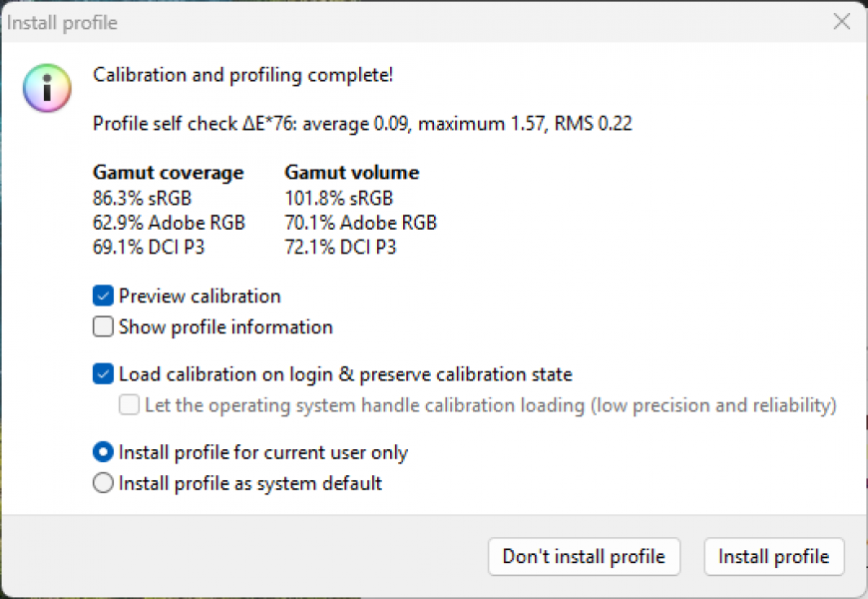This screenshot has width=868, height=599.
Task: Click the Gamut volume heading
Action: click(351, 173)
